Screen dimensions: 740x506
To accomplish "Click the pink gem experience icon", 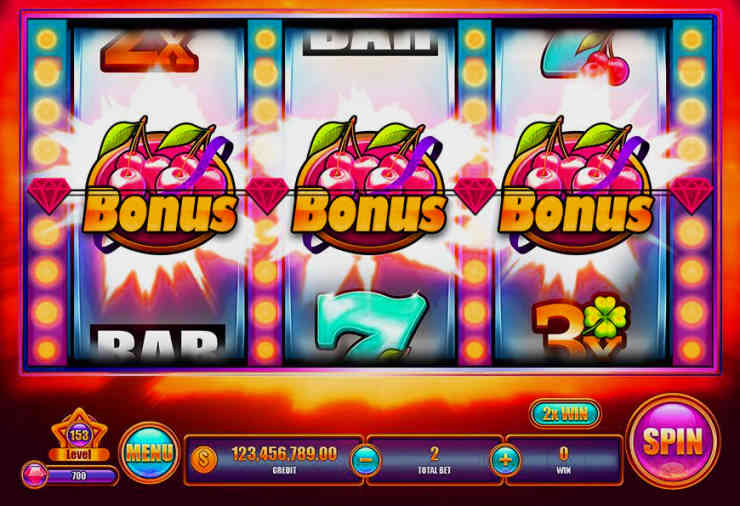I will click(35, 474).
